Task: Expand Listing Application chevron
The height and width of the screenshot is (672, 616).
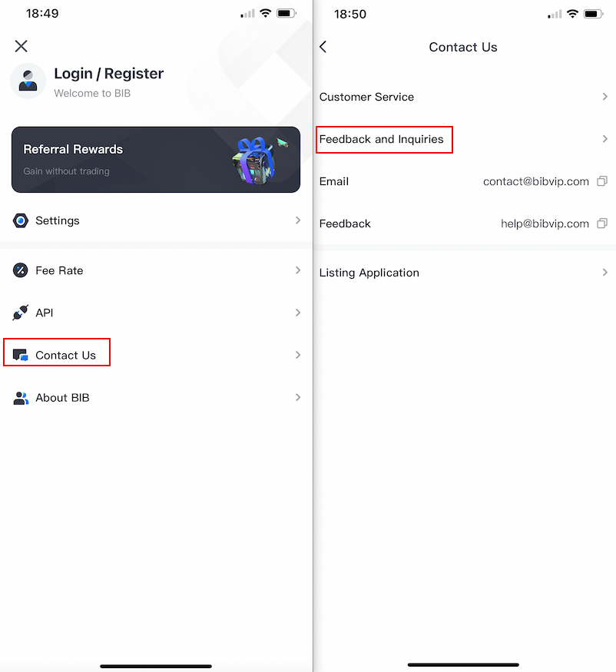Action: point(604,273)
